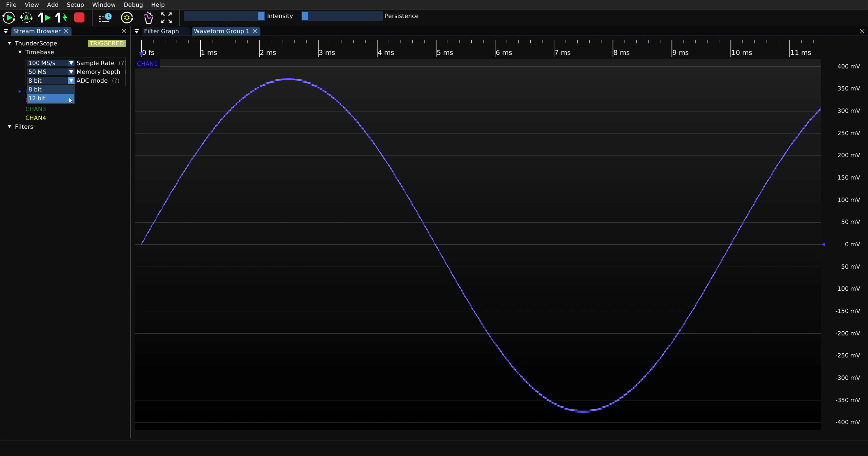The image size is (868, 456).
Task: Choose the 8 bit option in the dropdown list
Action: coord(51,89)
